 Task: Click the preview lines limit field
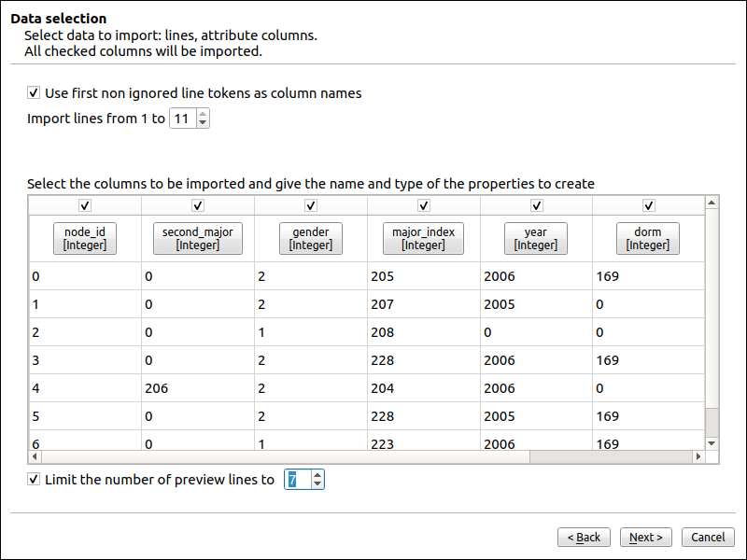(296, 480)
